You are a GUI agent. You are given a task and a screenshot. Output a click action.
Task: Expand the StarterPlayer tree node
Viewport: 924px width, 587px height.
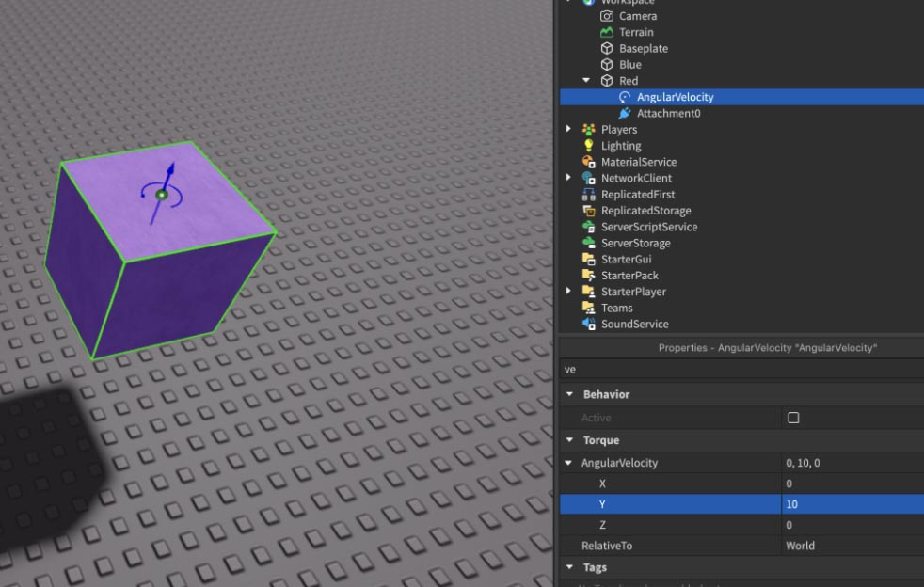568,291
